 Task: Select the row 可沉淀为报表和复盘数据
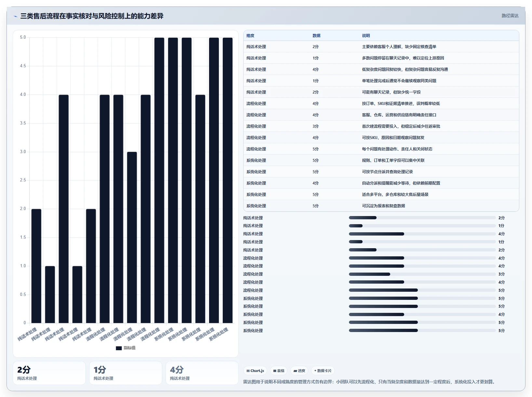(x=381, y=206)
